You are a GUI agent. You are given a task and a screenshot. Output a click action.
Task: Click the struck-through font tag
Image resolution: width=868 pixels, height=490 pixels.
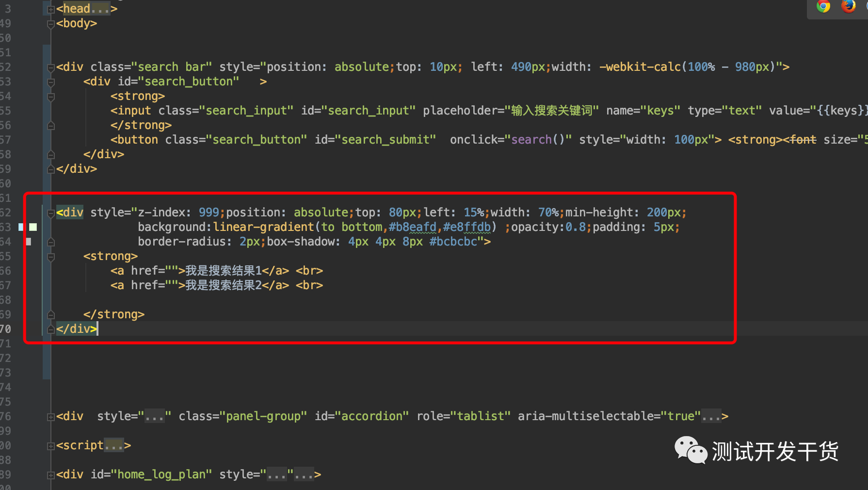tap(803, 140)
